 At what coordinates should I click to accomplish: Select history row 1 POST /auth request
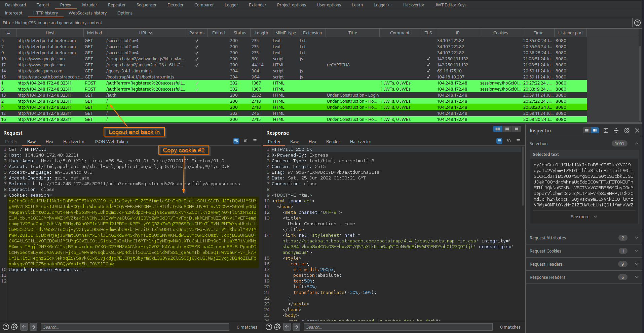[294, 83]
